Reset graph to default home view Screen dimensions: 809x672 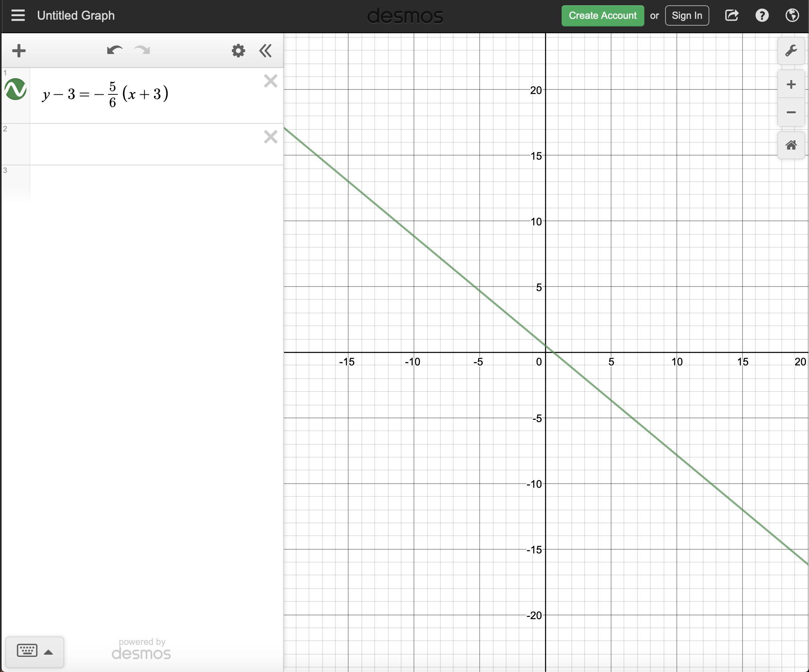(790, 145)
